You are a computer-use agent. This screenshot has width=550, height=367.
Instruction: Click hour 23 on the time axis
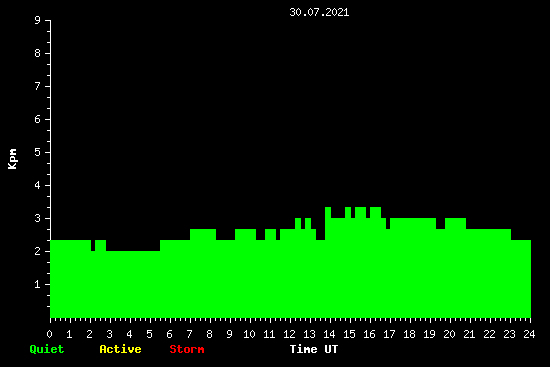pos(509,334)
